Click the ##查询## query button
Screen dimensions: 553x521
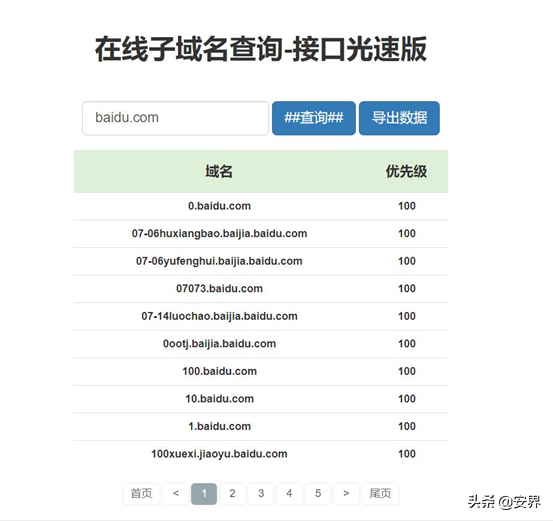pos(314,118)
